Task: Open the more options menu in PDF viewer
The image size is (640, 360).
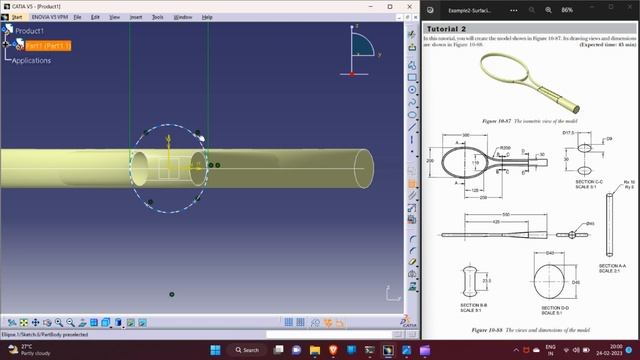Action: 513,10
